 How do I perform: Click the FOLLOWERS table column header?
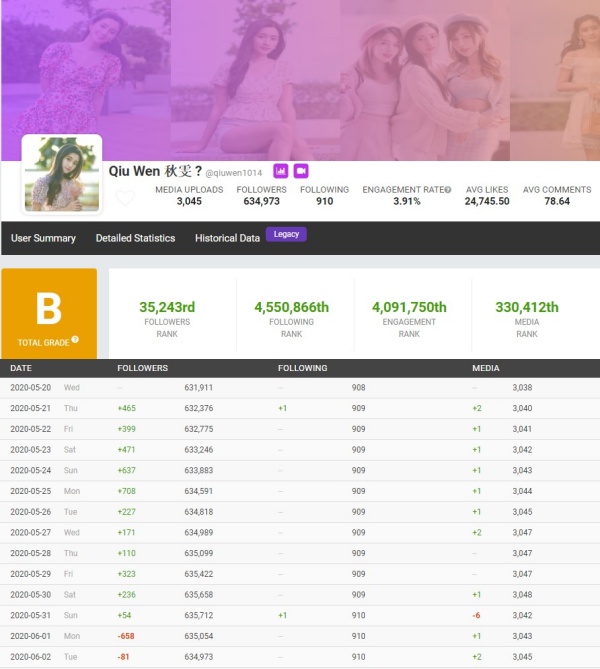point(143,368)
